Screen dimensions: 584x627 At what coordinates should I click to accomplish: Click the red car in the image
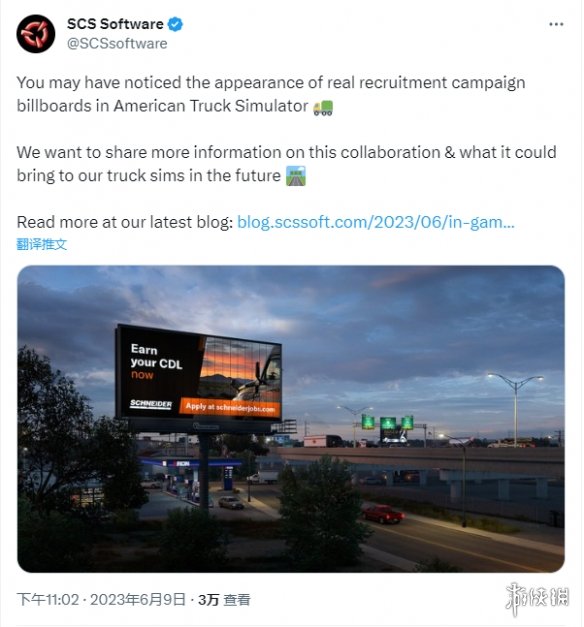(383, 514)
